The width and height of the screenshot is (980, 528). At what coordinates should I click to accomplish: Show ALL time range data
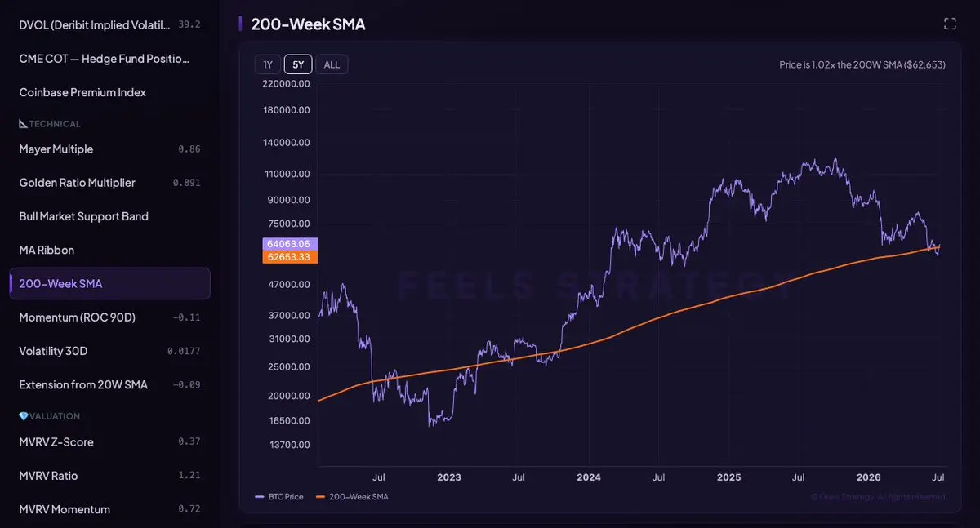tap(332, 64)
